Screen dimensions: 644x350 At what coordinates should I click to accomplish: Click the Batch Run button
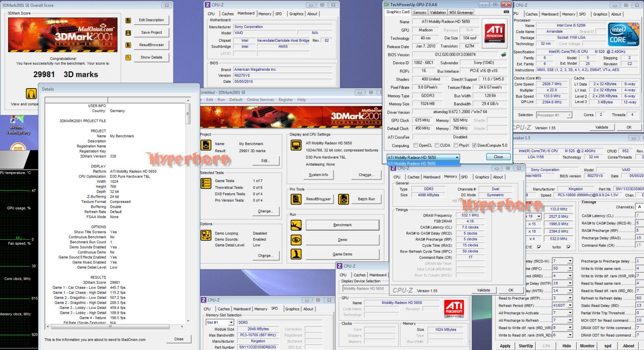click(x=366, y=199)
